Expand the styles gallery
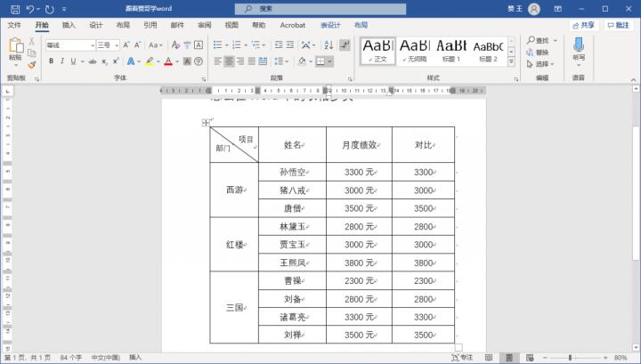The height and width of the screenshot is (364, 641). click(511, 61)
